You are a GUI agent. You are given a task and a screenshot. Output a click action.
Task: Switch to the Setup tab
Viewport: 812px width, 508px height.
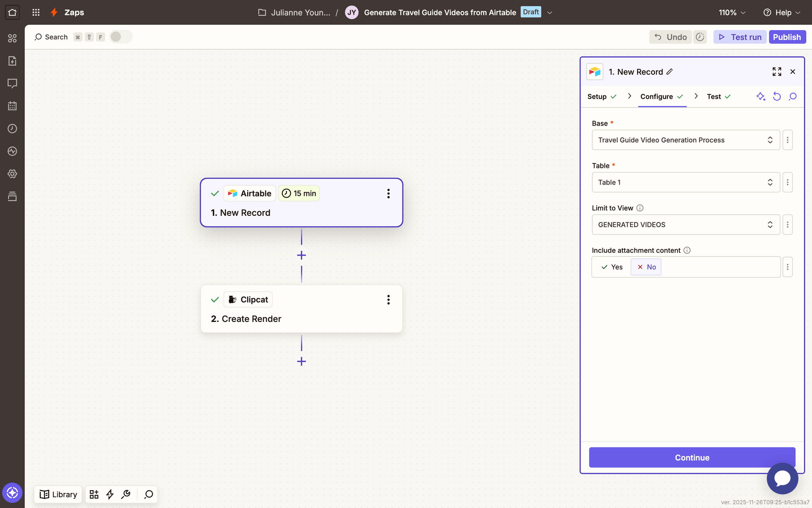click(597, 97)
